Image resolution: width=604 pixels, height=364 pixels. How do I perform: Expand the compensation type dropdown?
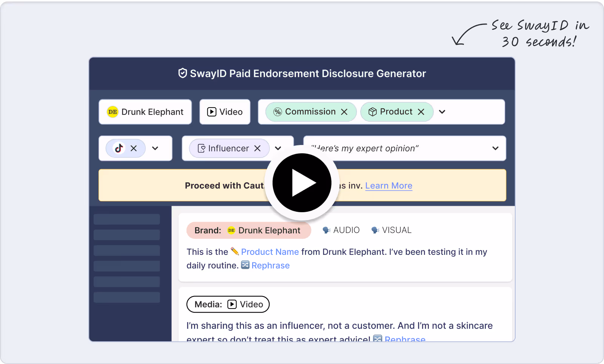[442, 112]
